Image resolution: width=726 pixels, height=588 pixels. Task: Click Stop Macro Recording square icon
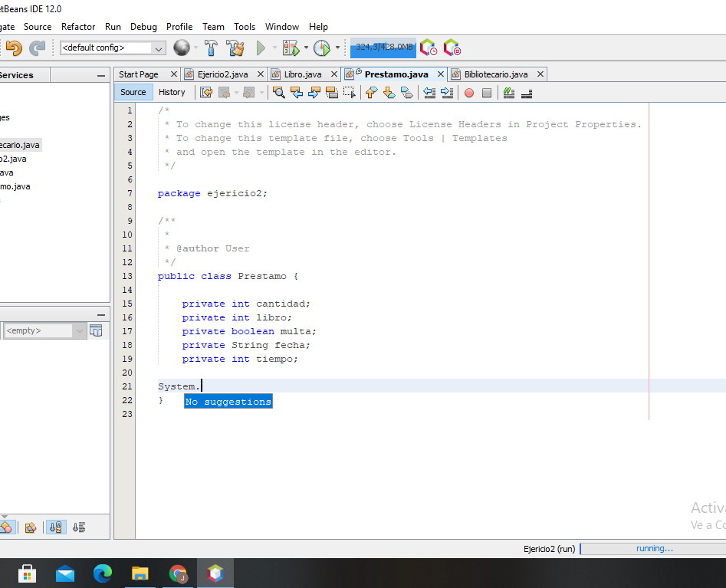click(487, 93)
